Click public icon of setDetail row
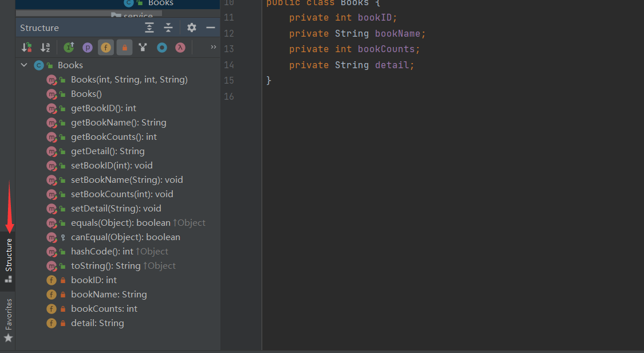The height and width of the screenshot is (353, 644). pyautogui.click(x=62, y=209)
